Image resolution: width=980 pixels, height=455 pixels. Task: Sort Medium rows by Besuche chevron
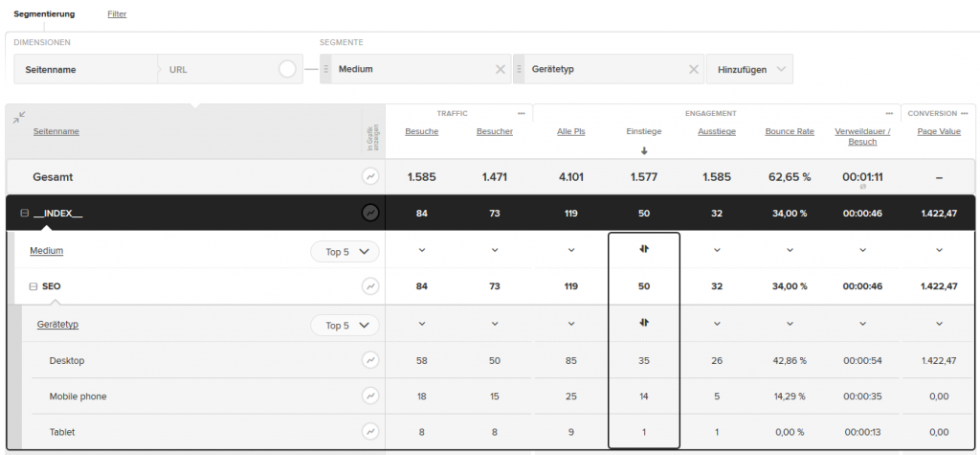click(422, 250)
